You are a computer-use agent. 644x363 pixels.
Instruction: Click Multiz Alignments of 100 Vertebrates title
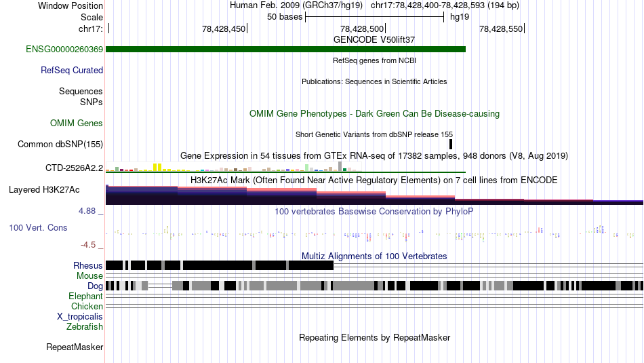[x=374, y=256]
